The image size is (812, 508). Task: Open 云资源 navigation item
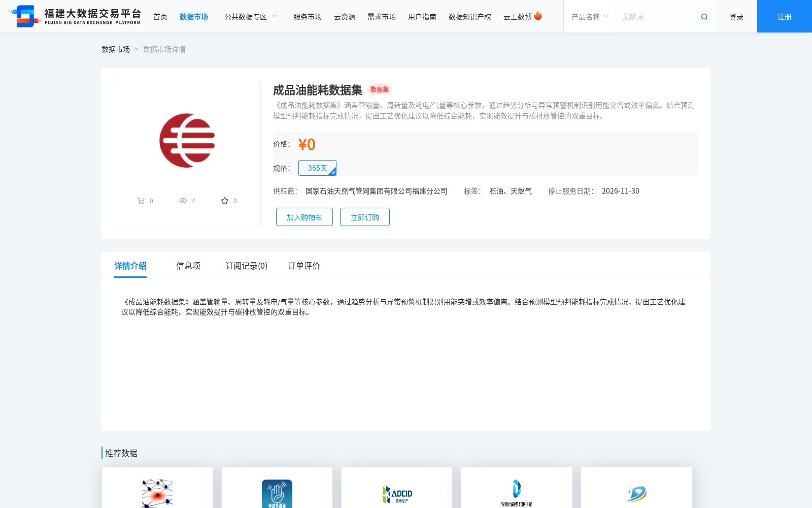pos(345,17)
